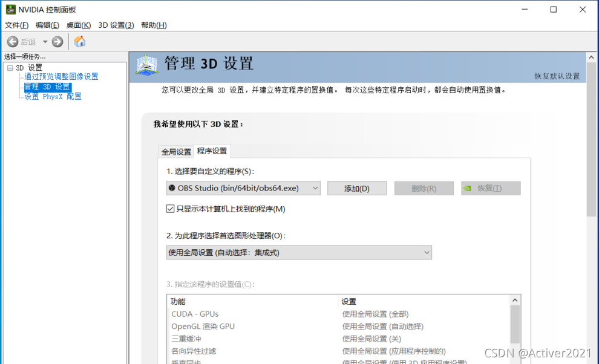This screenshot has width=599, height=364.
Task: Open the 文件(F) menu
Action: [x=16, y=25]
